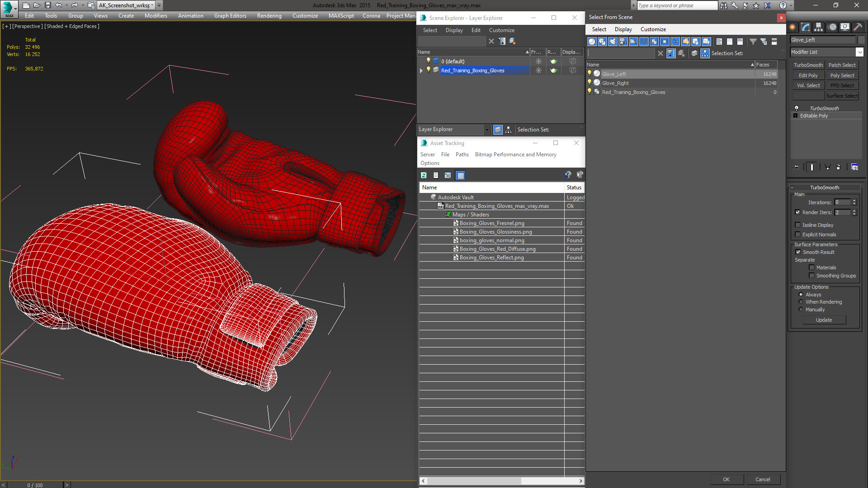Viewport: 868px width, 488px height.
Task: Open the Utilities hammer tab
Action: (858, 27)
